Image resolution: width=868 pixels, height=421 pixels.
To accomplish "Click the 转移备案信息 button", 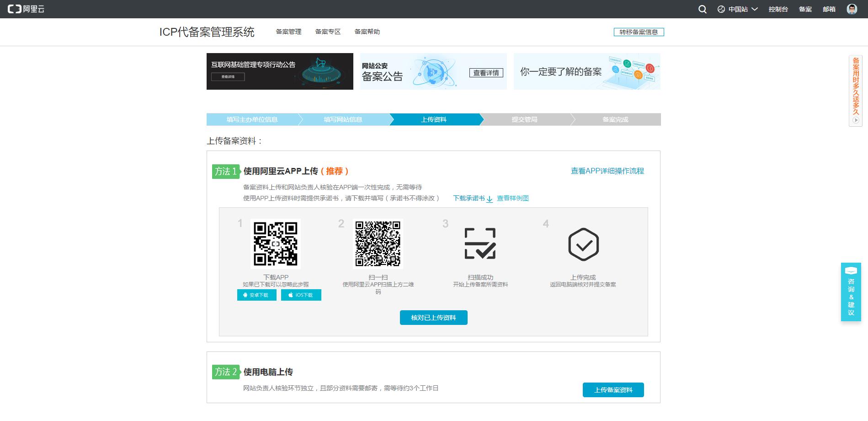I will coord(639,32).
